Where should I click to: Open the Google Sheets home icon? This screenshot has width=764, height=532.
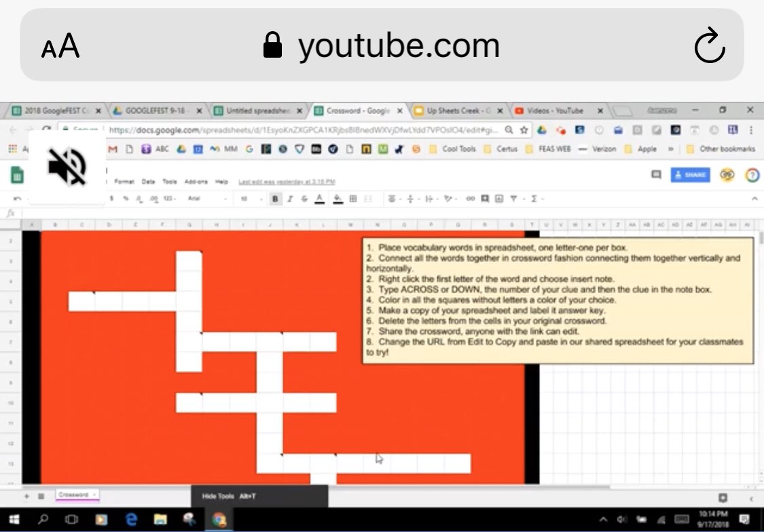click(17, 175)
